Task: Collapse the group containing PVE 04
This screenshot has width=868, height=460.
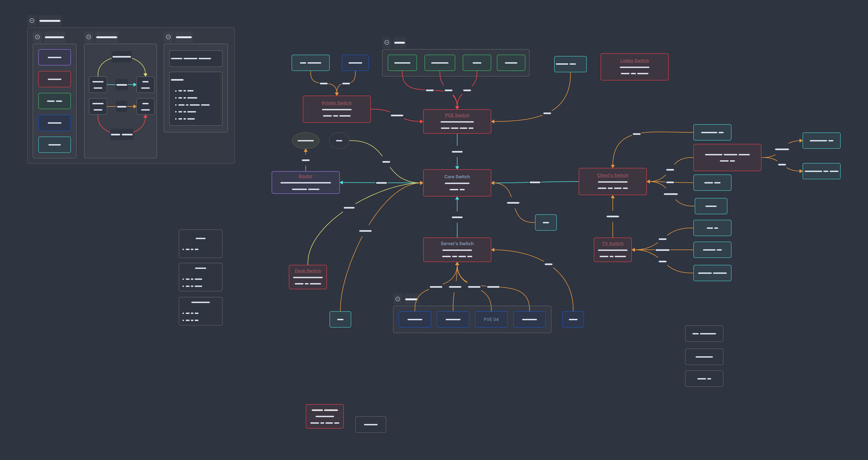Action: [398, 299]
